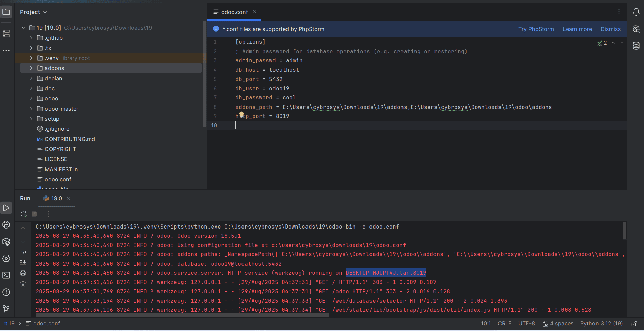Dismiss the PhpStorm banner
Image resolution: width=644 pixels, height=331 pixels.
tap(610, 29)
